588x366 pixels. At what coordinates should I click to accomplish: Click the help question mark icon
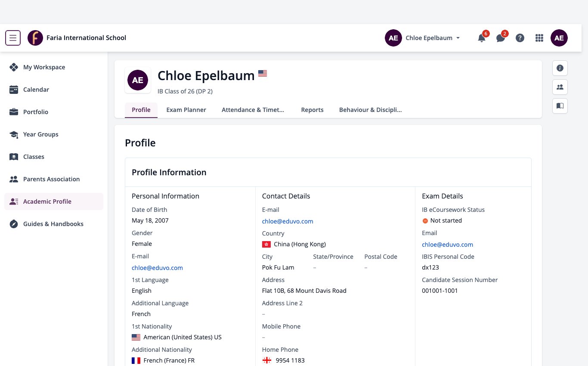pos(520,38)
